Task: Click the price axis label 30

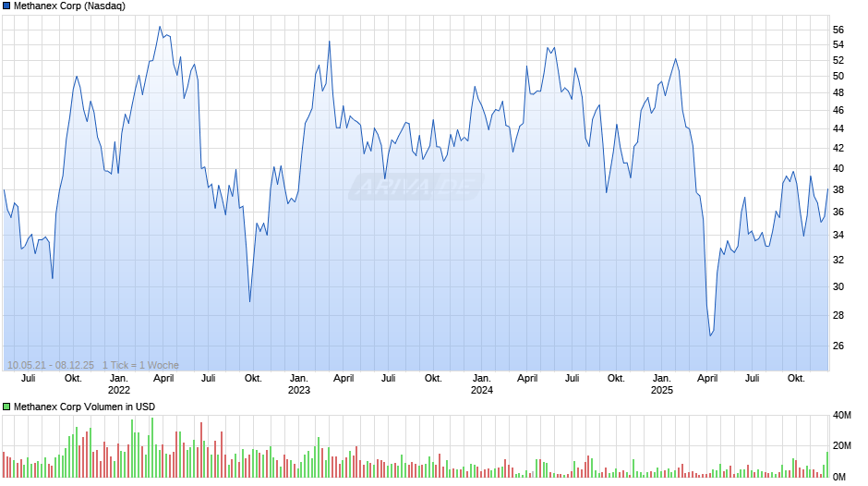Action: [x=838, y=287]
